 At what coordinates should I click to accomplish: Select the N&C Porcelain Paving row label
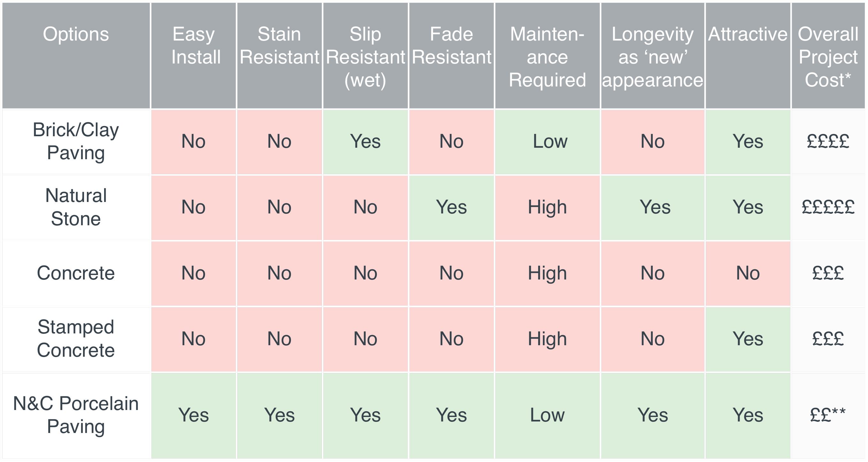click(x=76, y=415)
